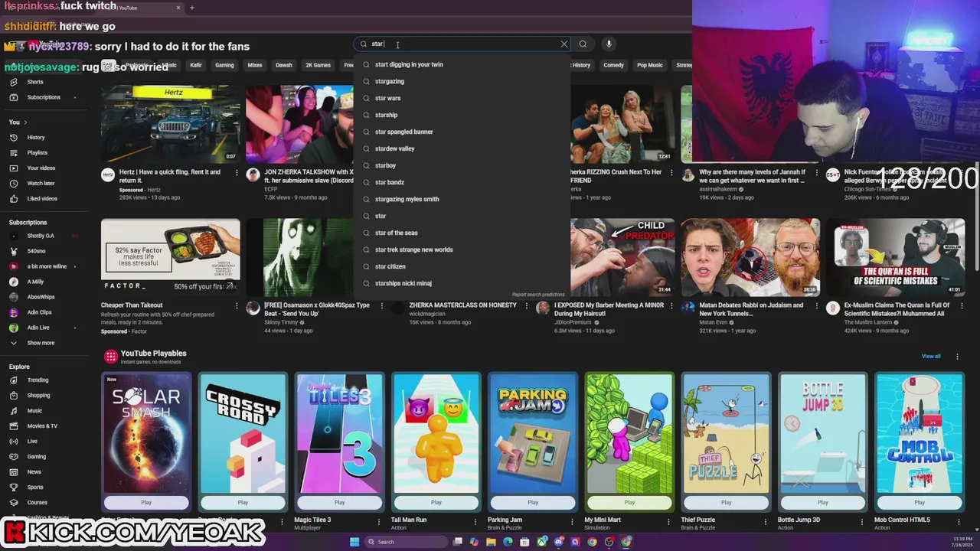The image size is (980, 551).
Task: Start voice search with the microphone icon
Action: click(x=609, y=44)
